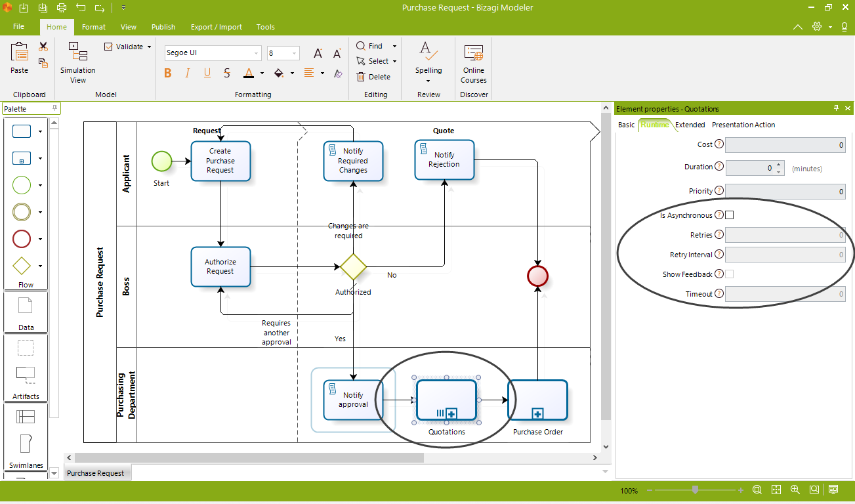Viewport: 855px width, 504px height.
Task: Open the Segoe UI font family dropdown
Action: click(x=257, y=53)
